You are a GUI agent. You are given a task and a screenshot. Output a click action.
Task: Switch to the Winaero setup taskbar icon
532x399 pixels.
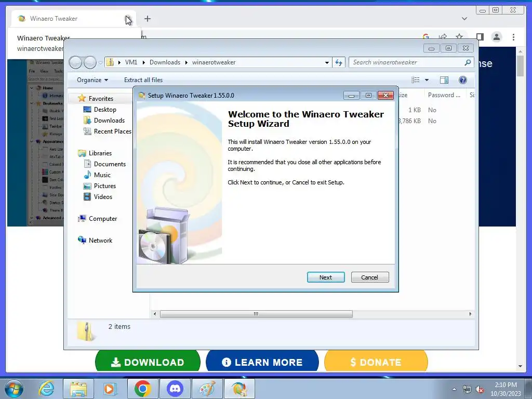coord(239,389)
